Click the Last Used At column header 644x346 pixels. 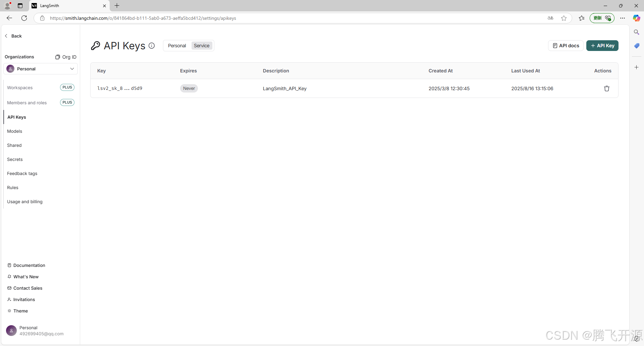[x=525, y=71]
